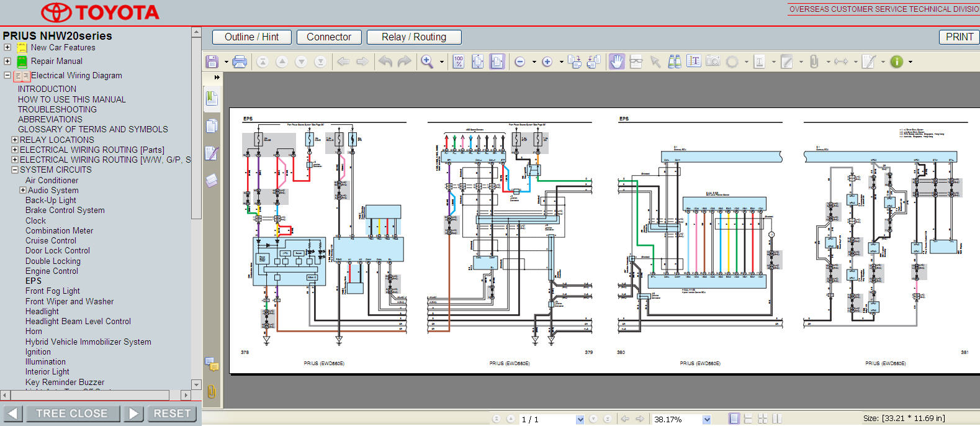The width and height of the screenshot is (980, 426).
Task: Select Engine Control in the tree
Action: [52, 271]
